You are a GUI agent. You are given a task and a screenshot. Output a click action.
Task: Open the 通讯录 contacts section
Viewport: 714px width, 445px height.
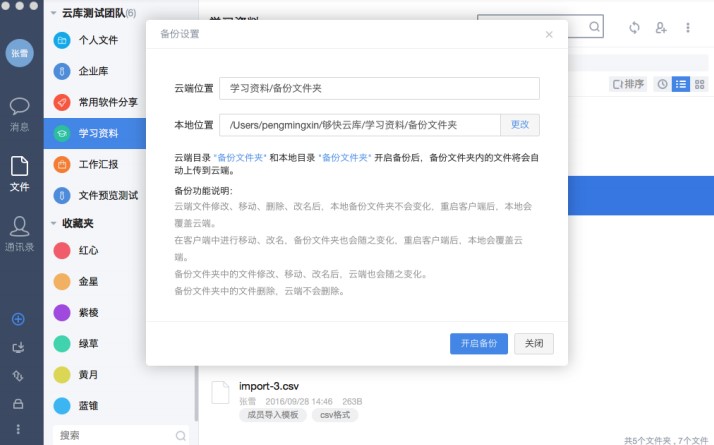point(20,234)
